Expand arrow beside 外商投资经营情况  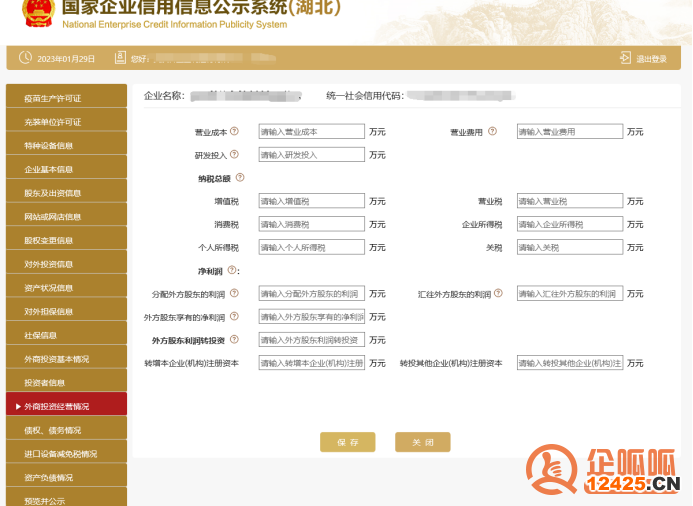[17, 407]
